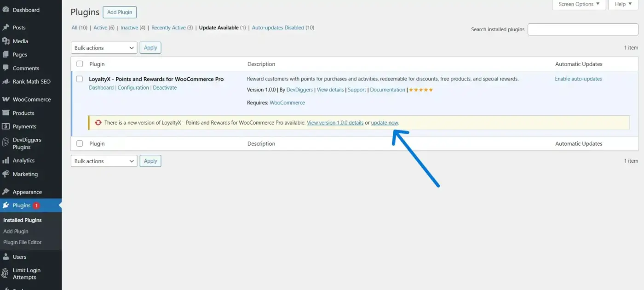This screenshot has width=644, height=290.
Task: Tick the select-all checkbox in table footer
Action: [x=80, y=143]
